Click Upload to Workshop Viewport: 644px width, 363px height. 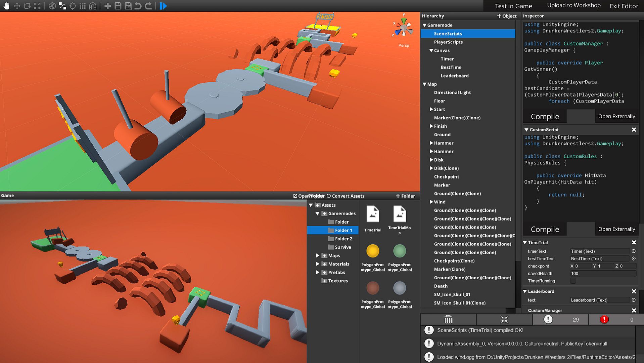574,5
